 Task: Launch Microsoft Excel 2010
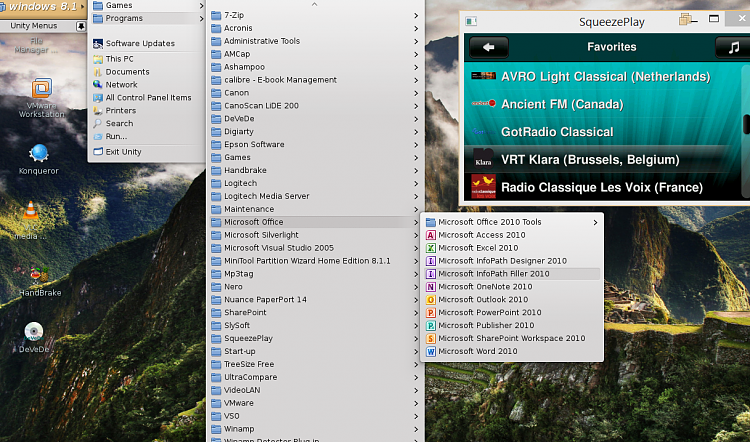[511, 248]
